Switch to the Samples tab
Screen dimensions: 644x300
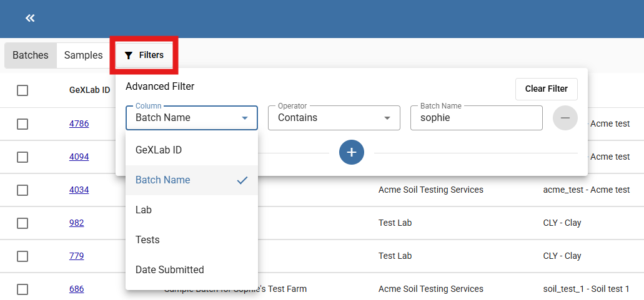83,56
